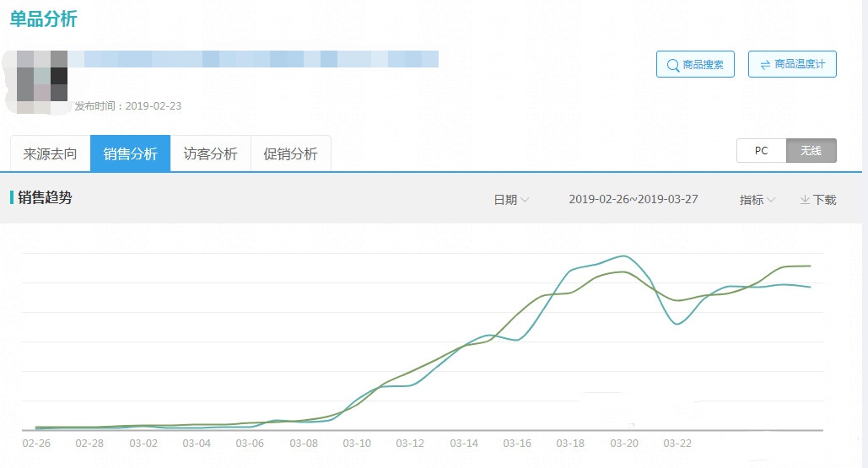Select the 无线 device toggle
The width and height of the screenshot is (868, 468).
coord(811,151)
